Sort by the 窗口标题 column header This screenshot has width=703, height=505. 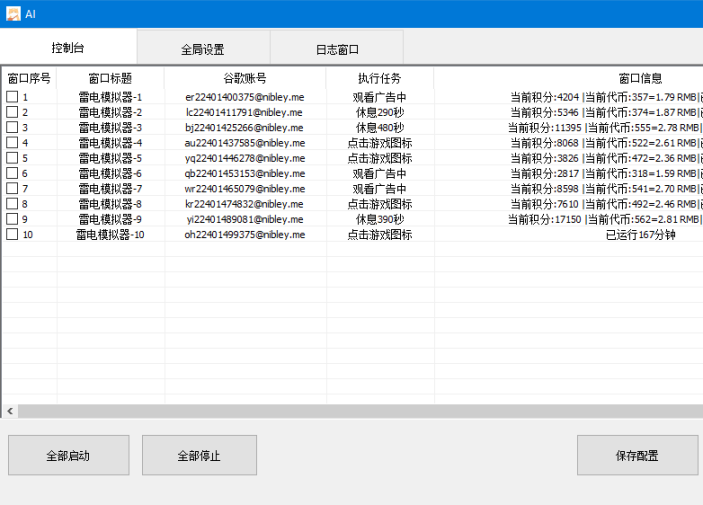pos(110,78)
